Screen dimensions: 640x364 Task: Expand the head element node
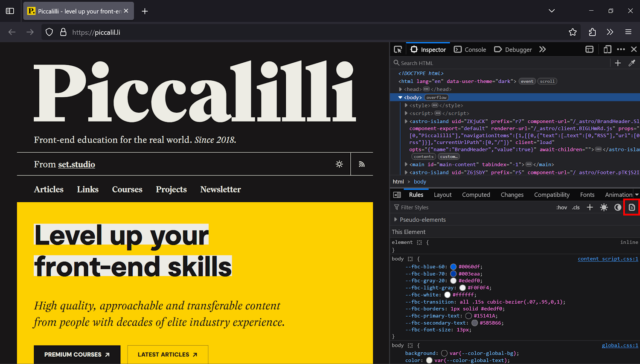pos(401,89)
